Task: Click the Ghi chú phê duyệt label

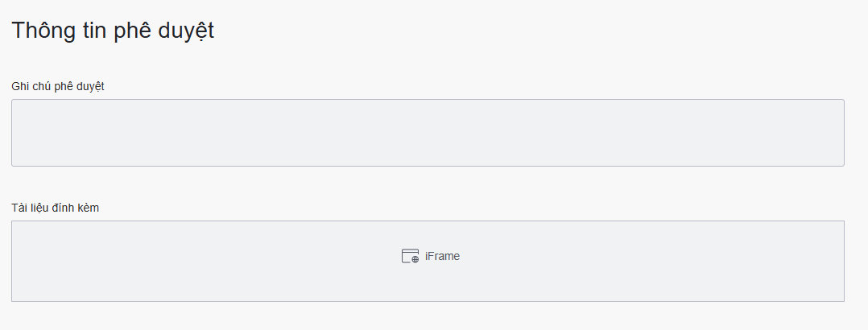Action: (58, 86)
